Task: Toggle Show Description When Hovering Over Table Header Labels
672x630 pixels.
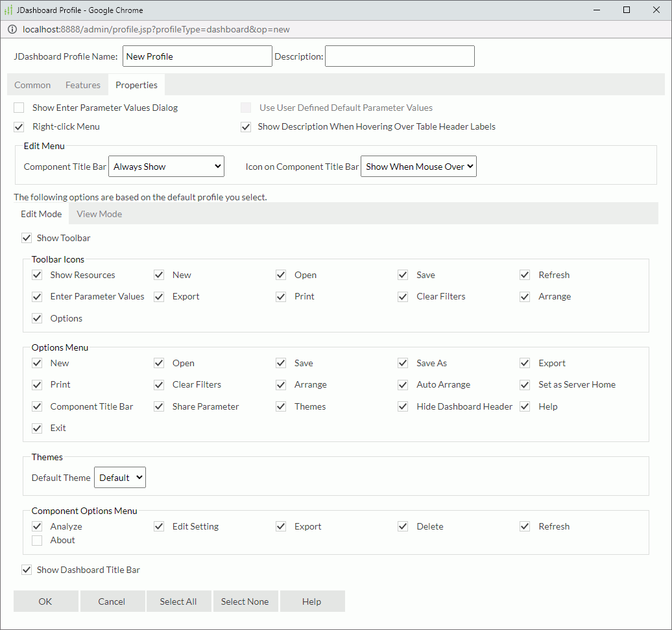Action: tap(246, 127)
